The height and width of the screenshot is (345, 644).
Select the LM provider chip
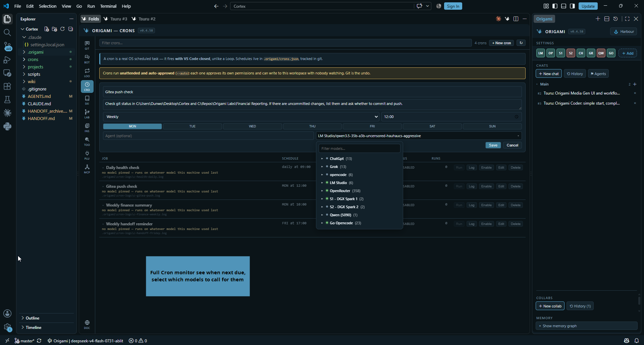(x=541, y=53)
